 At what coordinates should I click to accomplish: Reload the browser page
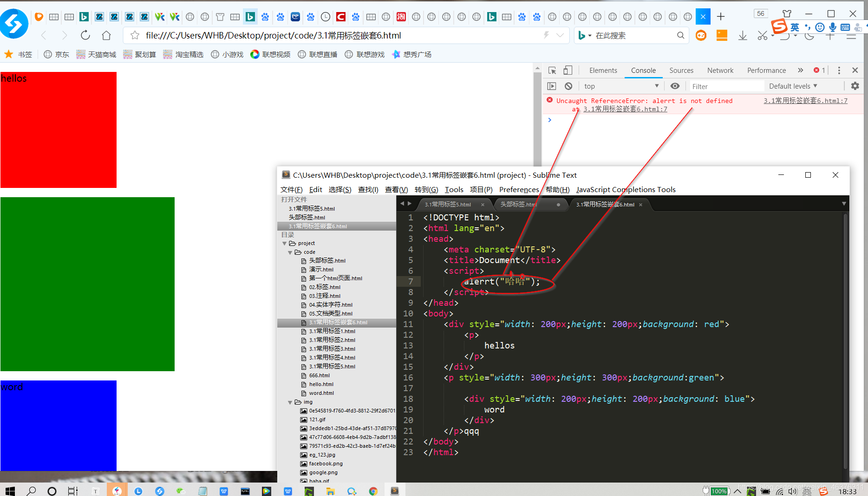point(85,35)
